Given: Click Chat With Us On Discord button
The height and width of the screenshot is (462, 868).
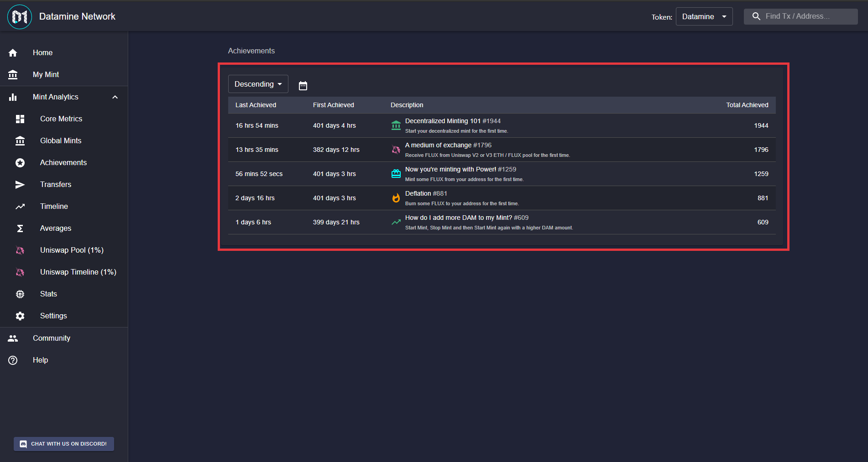Looking at the screenshot, I should pyautogui.click(x=64, y=444).
